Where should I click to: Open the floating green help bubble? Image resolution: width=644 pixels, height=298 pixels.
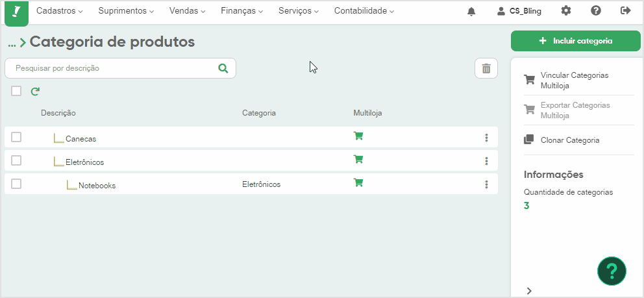click(x=612, y=271)
